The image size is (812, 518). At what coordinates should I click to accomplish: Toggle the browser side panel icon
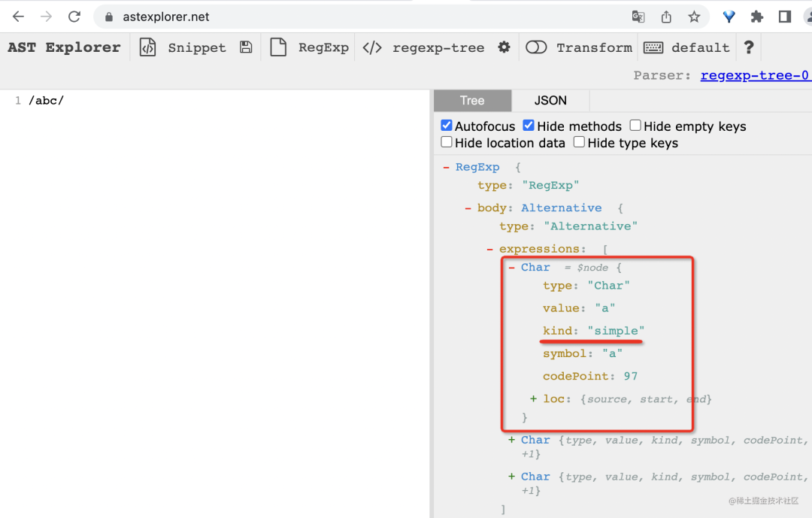[x=784, y=17]
